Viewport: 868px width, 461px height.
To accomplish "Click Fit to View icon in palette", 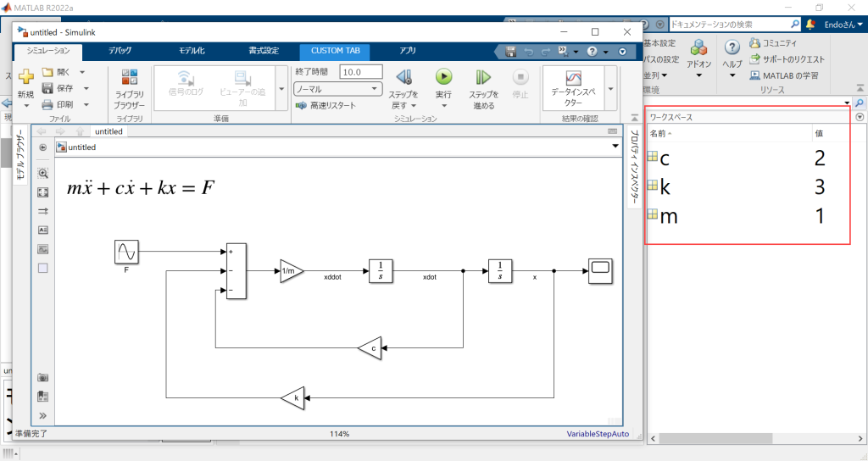I will point(43,192).
